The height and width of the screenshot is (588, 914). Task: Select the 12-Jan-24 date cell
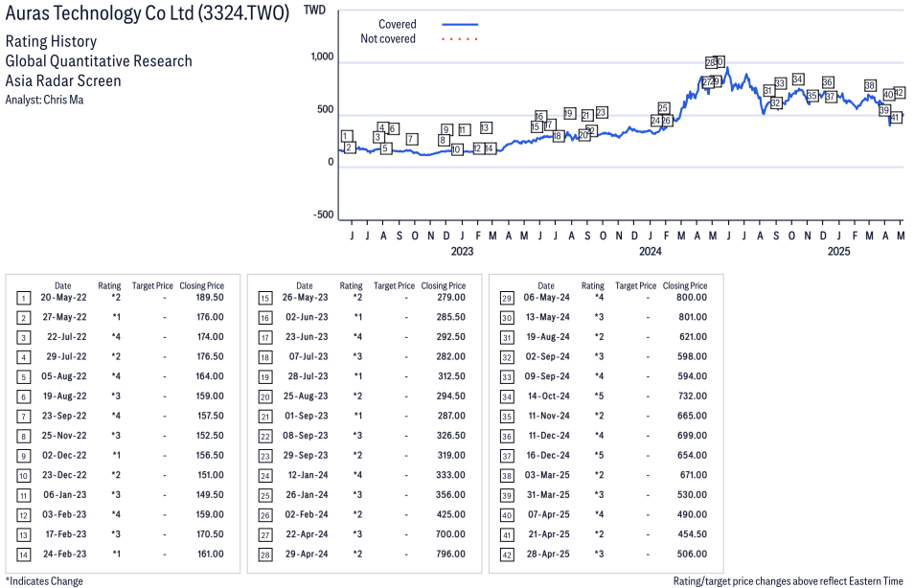(308, 475)
